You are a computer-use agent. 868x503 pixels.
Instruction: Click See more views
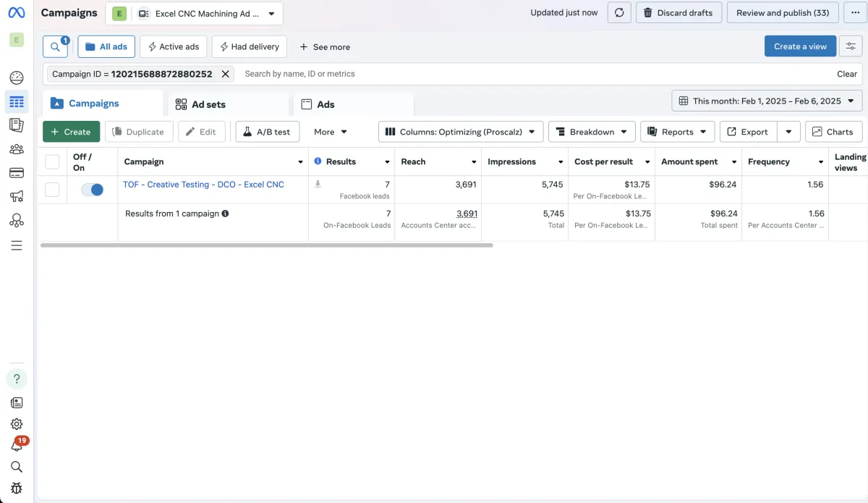coord(325,47)
